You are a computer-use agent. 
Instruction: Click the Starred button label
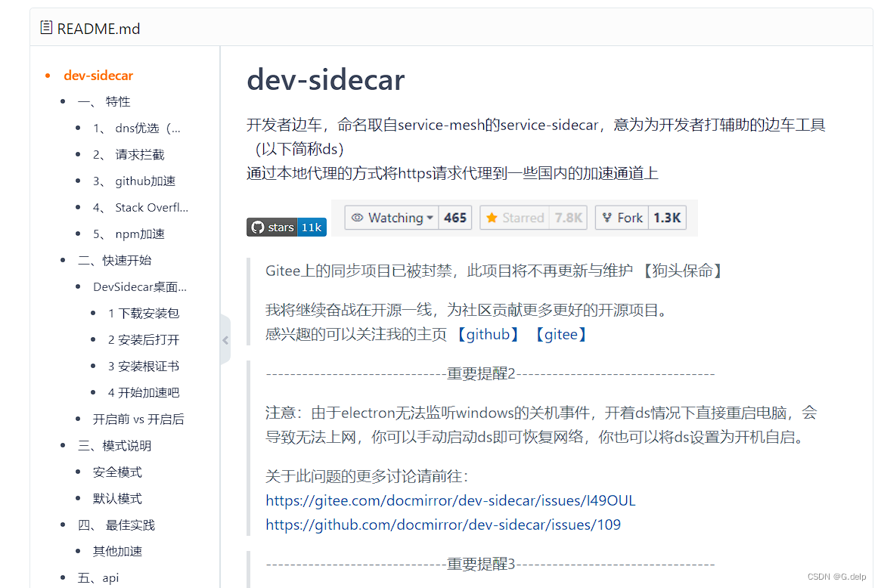tap(523, 218)
